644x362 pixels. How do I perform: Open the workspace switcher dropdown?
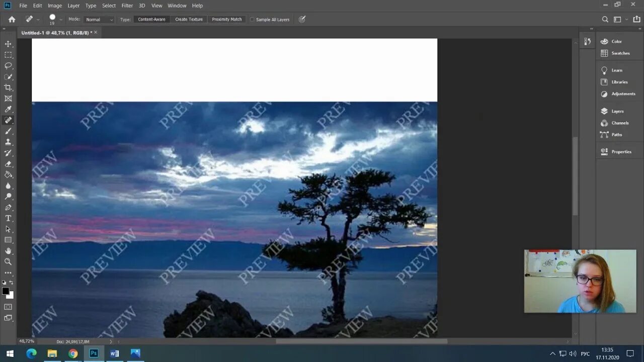(x=620, y=19)
